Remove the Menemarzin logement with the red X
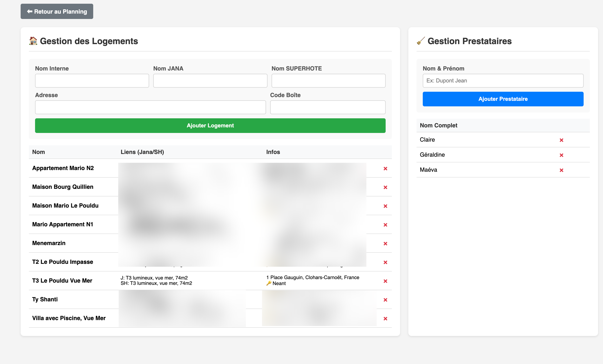The height and width of the screenshot is (364, 603). [x=385, y=244]
